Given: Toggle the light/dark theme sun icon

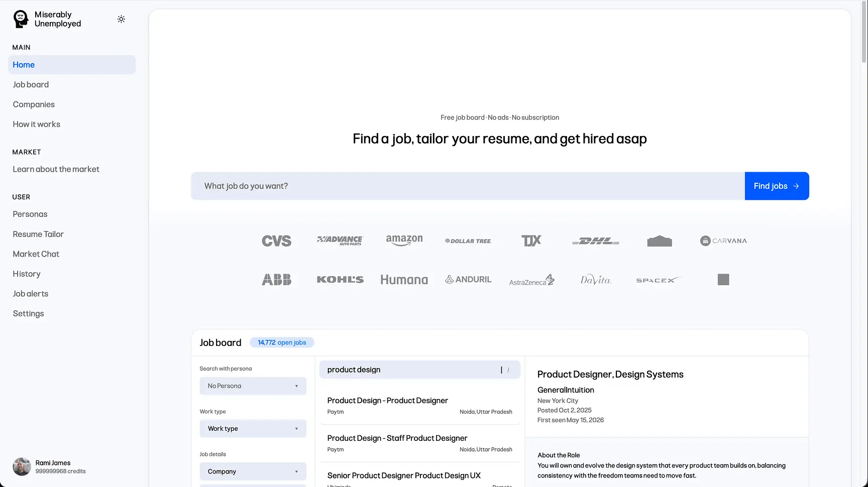Looking at the screenshot, I should coord(121,19).
